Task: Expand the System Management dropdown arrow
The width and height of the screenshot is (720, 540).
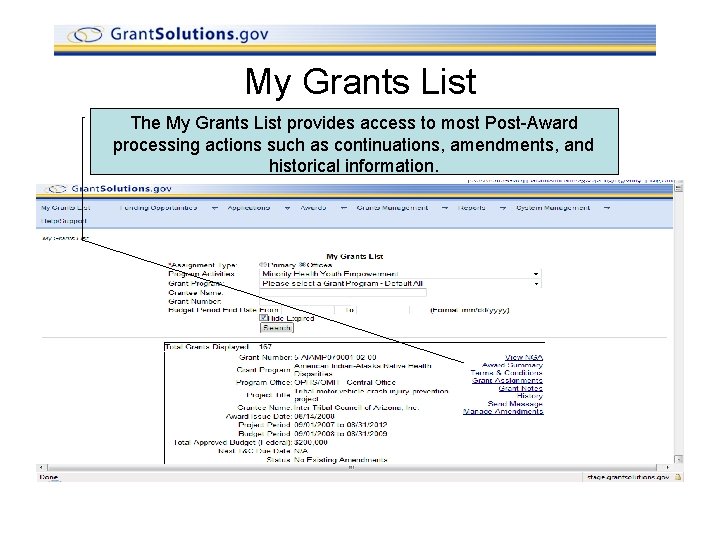Action: [x=607, y=208]
